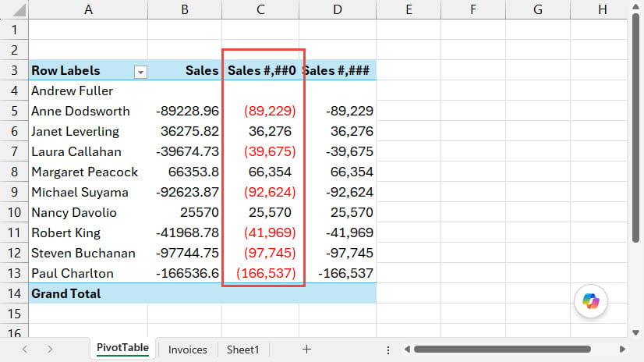Select the Sales header cell in column B
Viewport: 644px width, 362px height.
tap(185, 70)
